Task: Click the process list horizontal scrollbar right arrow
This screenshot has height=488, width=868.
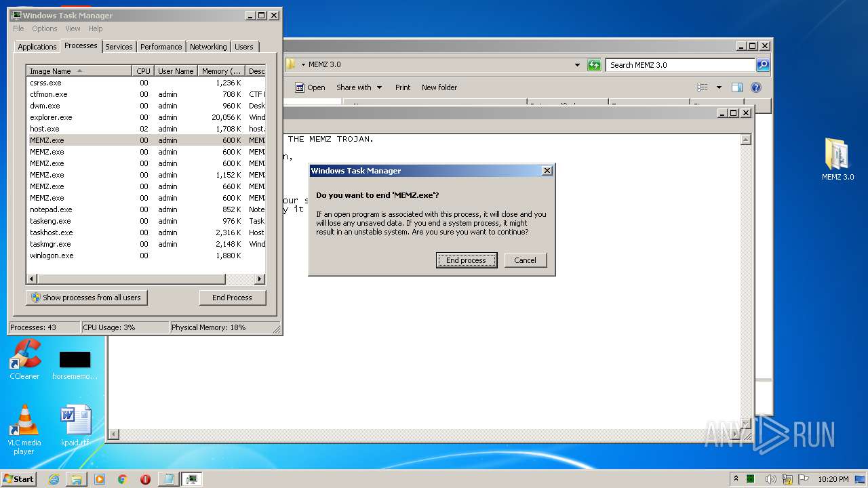Action: point(259,279)
